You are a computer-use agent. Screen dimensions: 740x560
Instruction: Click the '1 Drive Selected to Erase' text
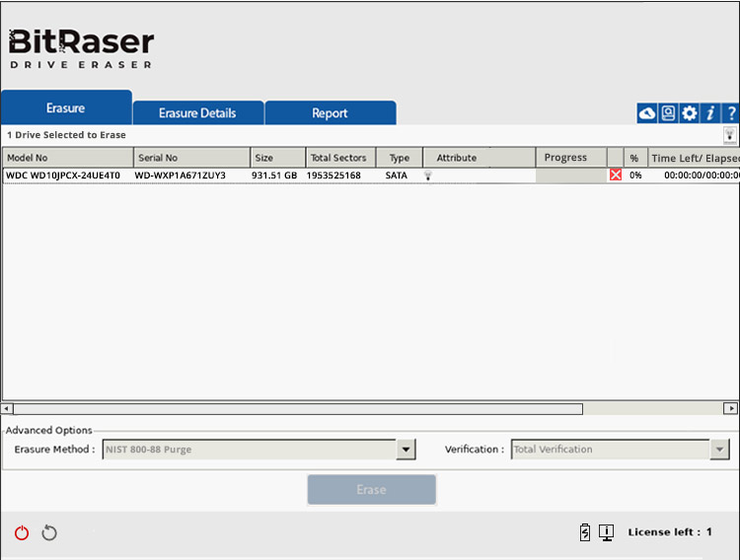tap(66, 135)
